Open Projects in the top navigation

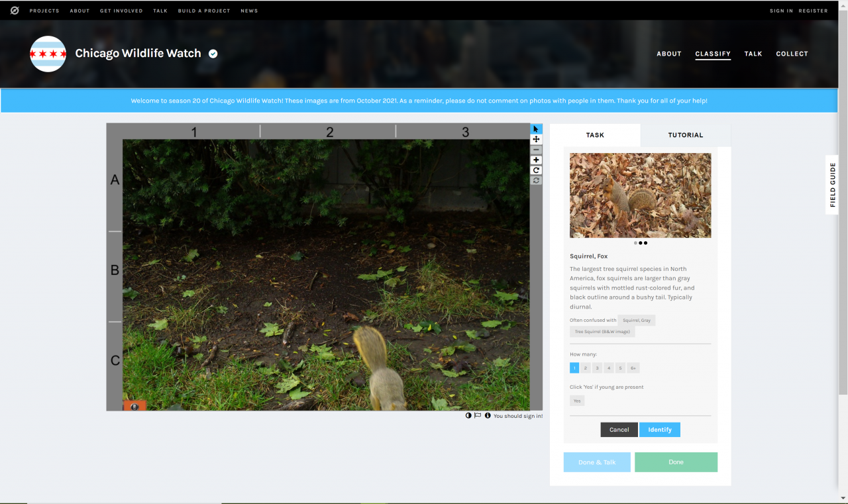(x=44, y=11)
